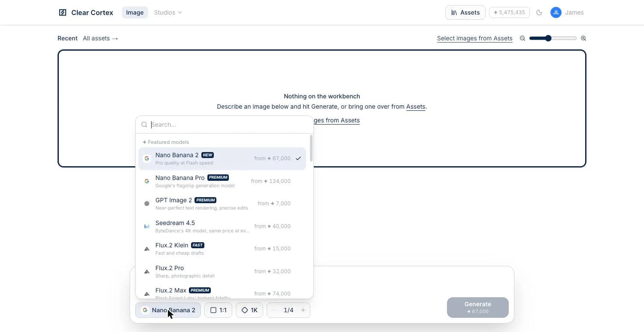
Task: Click the Recent label
Action: pyautogui.click(x=67, y=38)
